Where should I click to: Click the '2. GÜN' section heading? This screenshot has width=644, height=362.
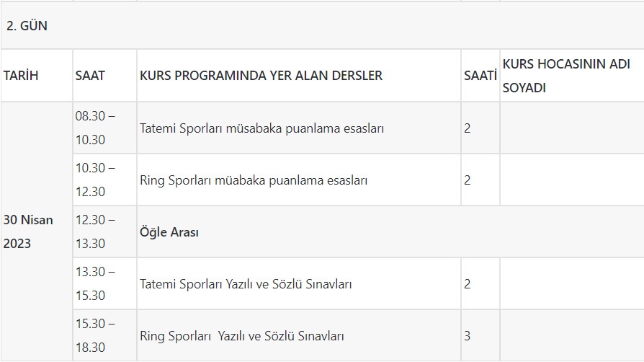[27, 26]
